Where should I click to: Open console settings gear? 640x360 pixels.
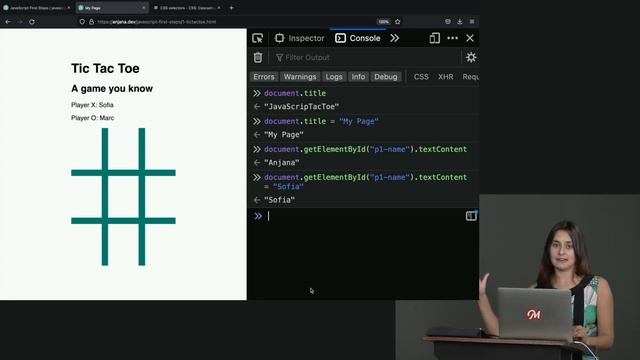[x=471, y=58]
